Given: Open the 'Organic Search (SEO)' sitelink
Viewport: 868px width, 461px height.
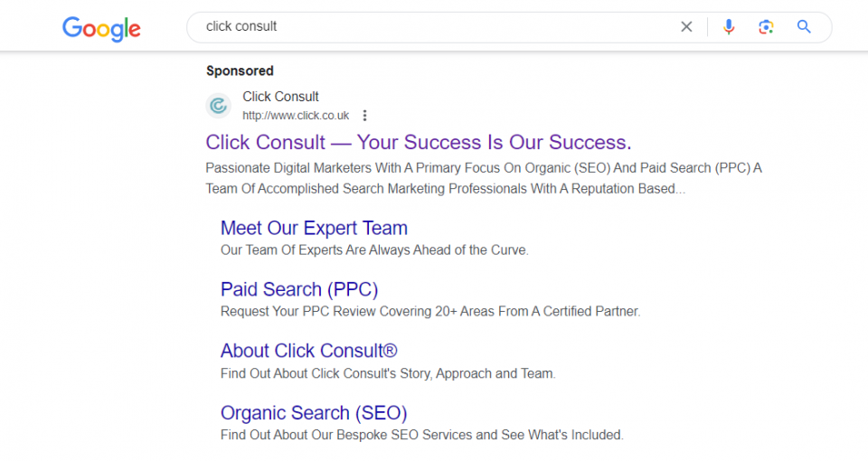Looking at the screenshot, I should pos(314,413).
